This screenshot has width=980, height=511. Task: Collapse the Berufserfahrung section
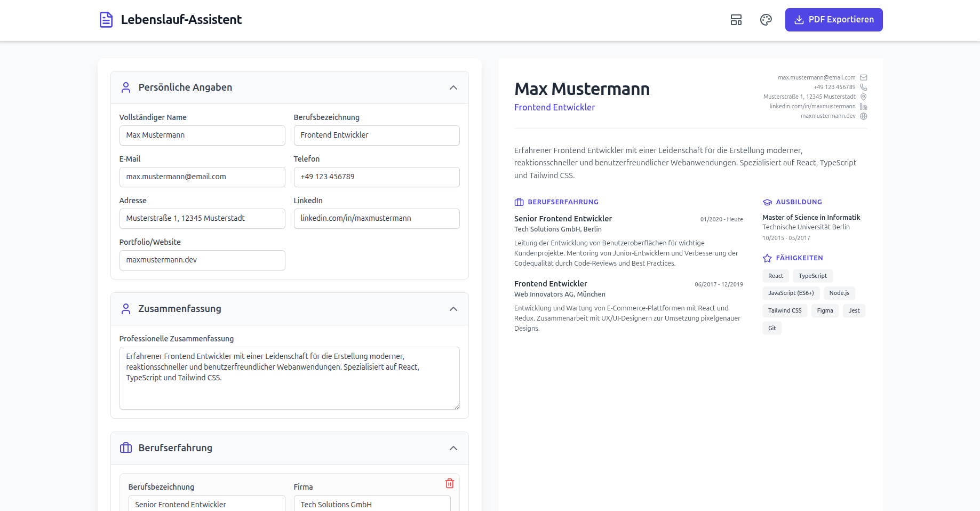click(x=453, y=448)
